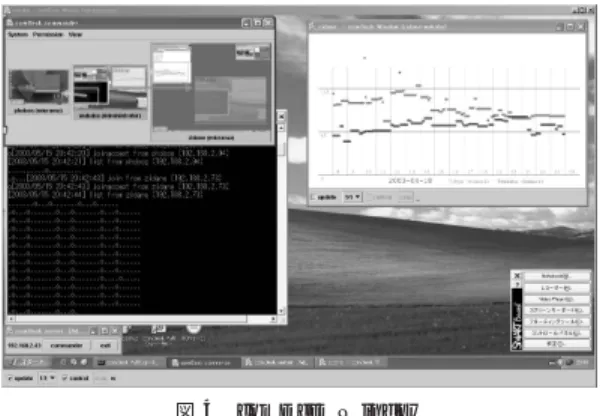Click the Notebook button in SMART Board panel
The height and width of the screenshot is (416, 600).
point(556,276)
